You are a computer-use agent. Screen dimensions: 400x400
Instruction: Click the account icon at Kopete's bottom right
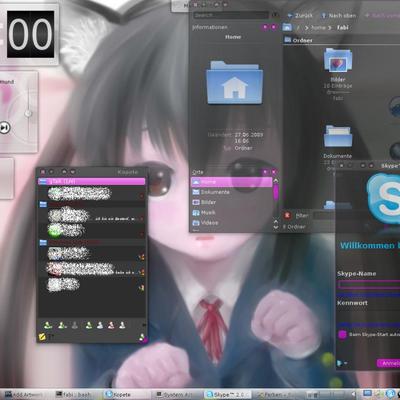pos(142,337)
